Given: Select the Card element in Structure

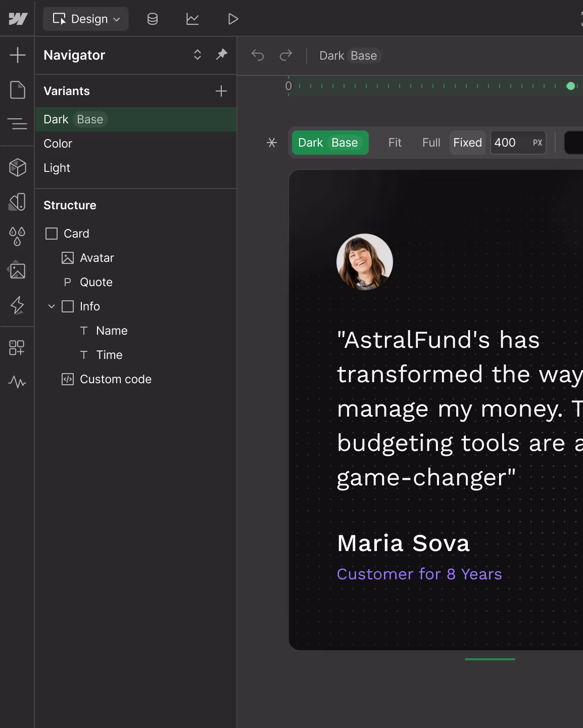Looking at the screenshot, I should click(136, 234).
